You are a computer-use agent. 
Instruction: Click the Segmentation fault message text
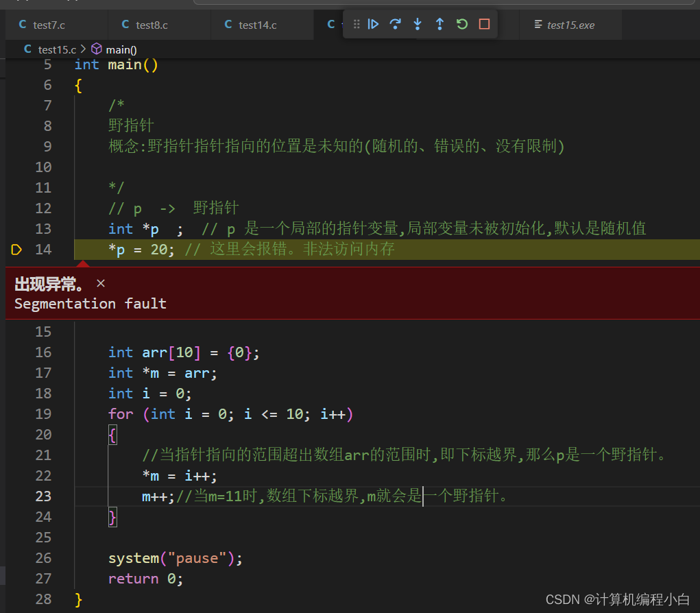tap(90, 304)
